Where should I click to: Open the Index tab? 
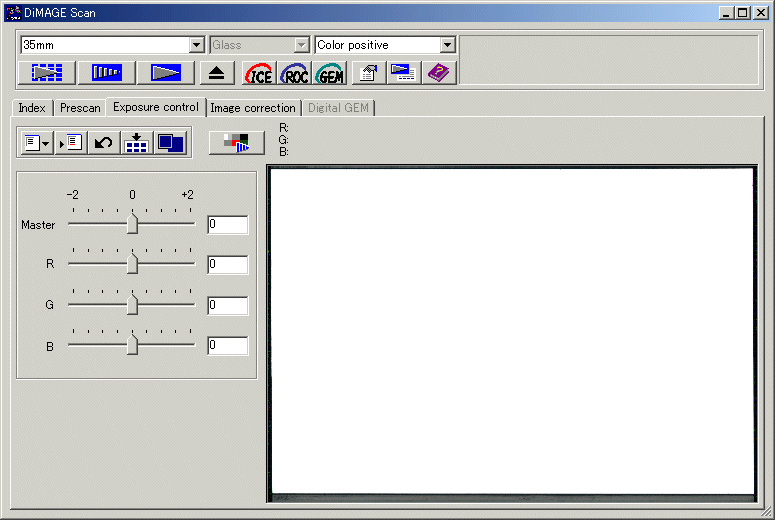coord(32,108)
